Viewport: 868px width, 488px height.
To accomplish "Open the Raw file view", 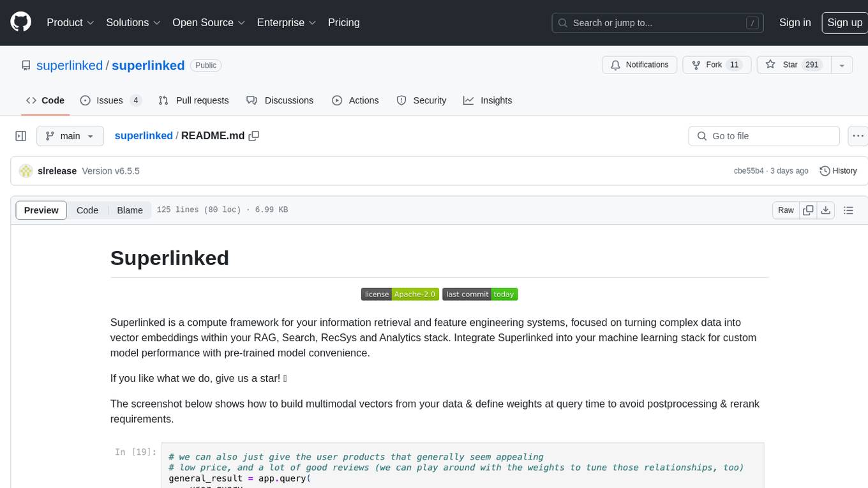I will pyautogui.click(x=786, y=210).
